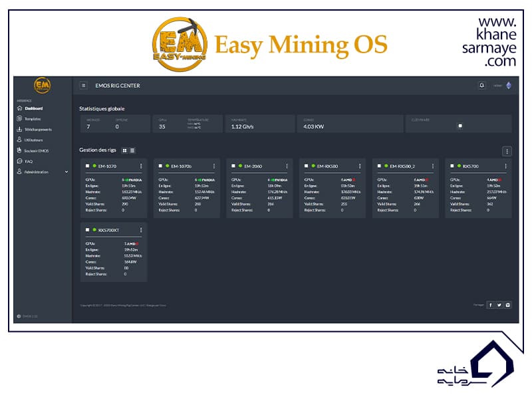532x399 pixels.
Task: Click the Téléchargements download icon
Action: (19, 129)
